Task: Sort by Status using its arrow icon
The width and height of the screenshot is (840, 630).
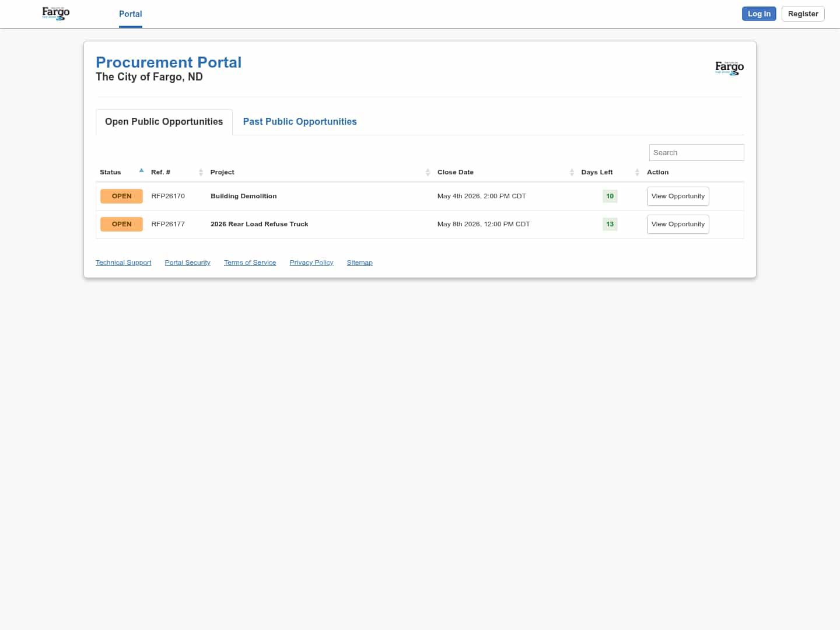Action: click(141, 171)
